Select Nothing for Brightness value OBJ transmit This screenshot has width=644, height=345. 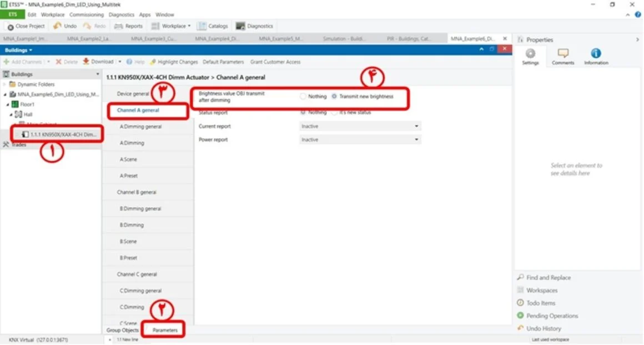303,96
